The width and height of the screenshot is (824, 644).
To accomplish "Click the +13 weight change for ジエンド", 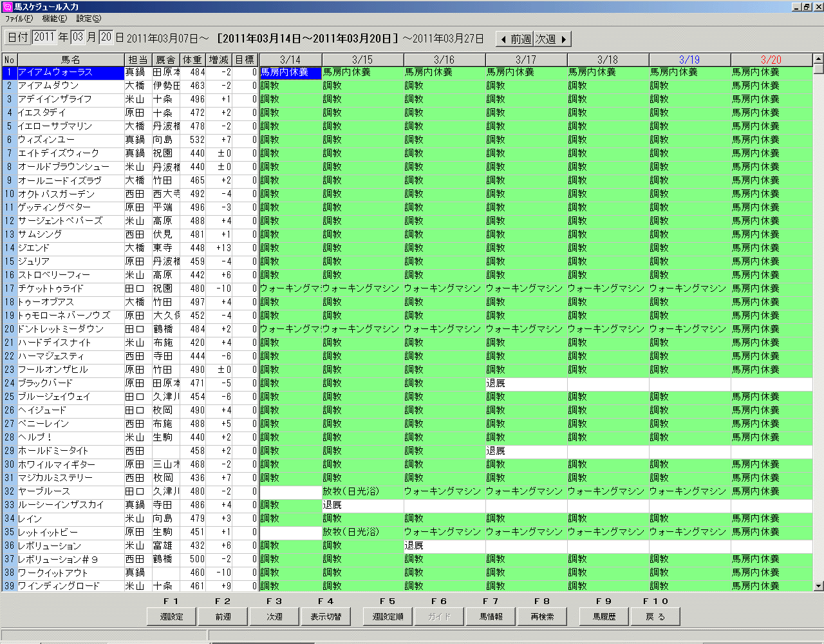I will coord(219,248).
